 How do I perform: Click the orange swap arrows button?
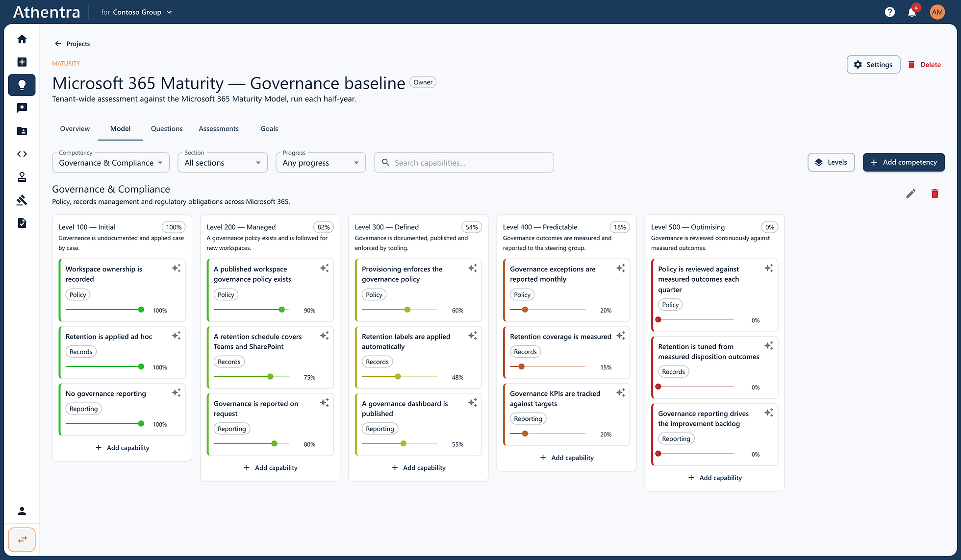pyautogui.click(x=22, y=539)
